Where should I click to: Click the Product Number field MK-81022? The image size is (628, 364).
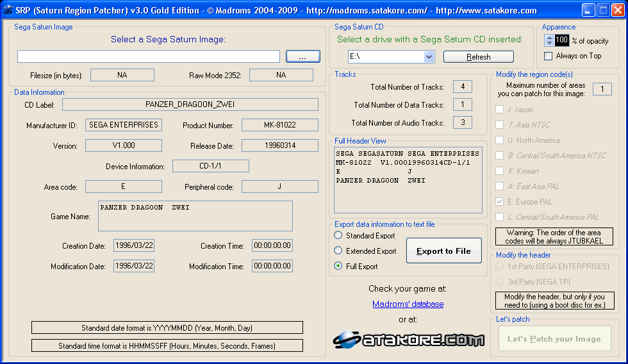(280, 125)
